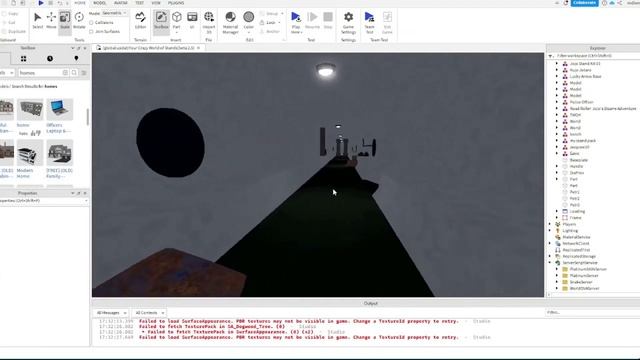This screenshot has height=360, width=640.
Task: Select the Select tool in Tools group
Action: 38,20
